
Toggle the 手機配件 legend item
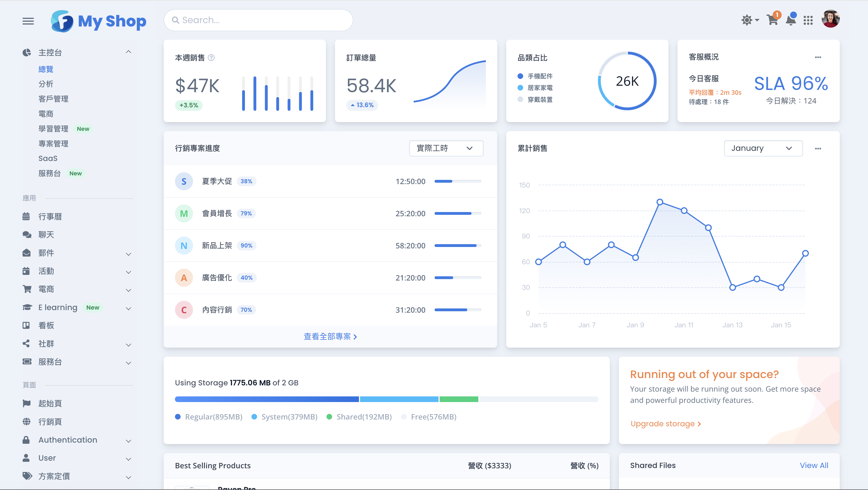[x=540, y=76]
